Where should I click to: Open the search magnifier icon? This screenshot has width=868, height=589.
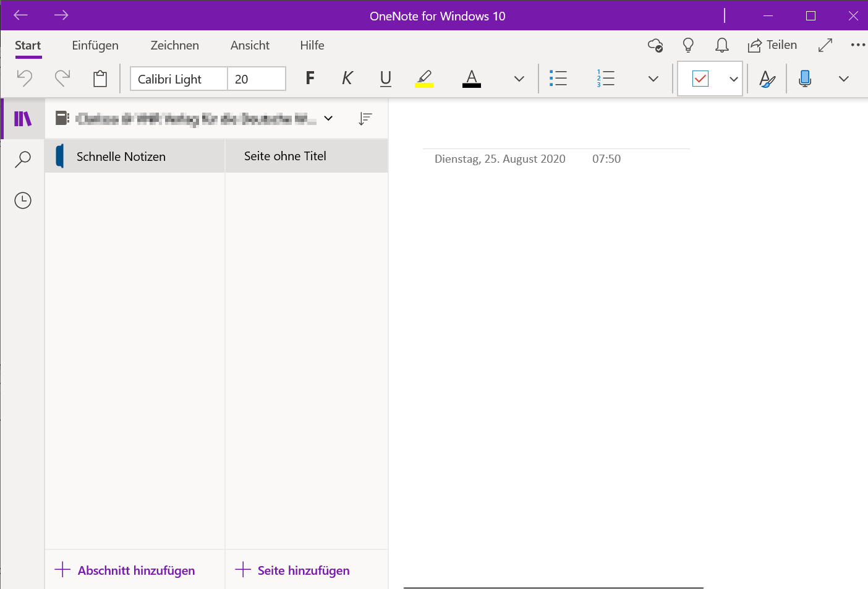click(23, 159)
